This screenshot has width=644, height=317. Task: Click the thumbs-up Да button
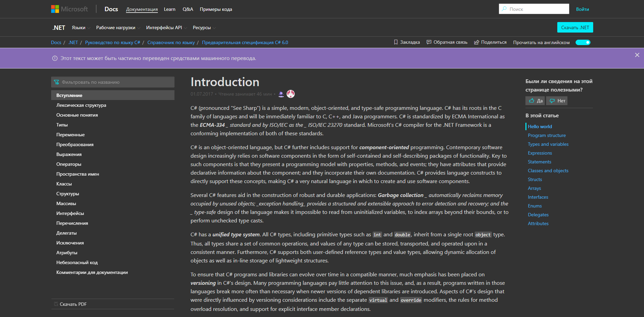click(535, 101)
